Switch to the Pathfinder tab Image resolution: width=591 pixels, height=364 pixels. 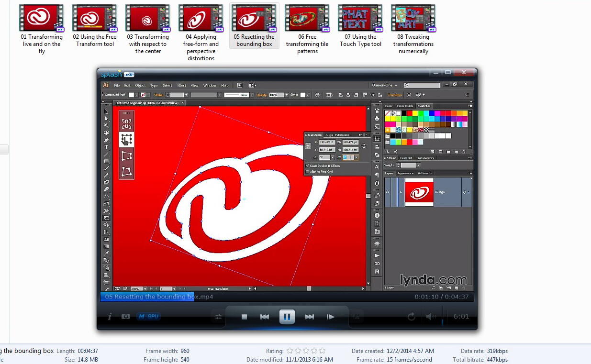click(x=342, y=135)
